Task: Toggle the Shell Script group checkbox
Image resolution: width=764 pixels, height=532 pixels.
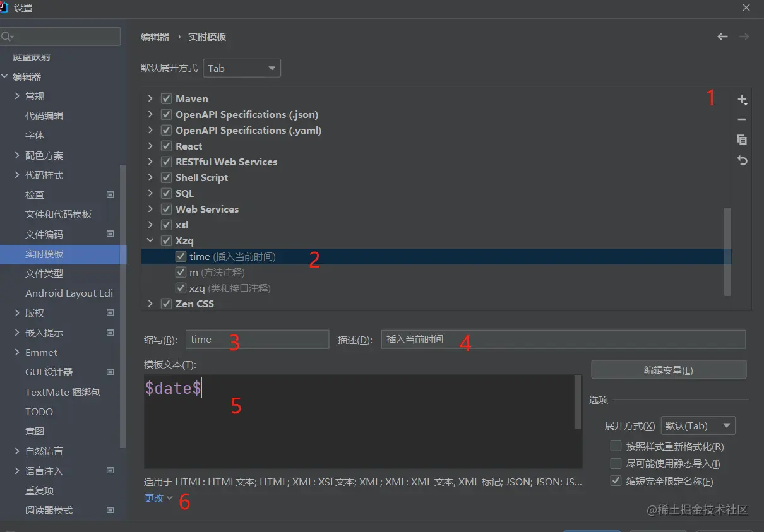Action: 166,177
